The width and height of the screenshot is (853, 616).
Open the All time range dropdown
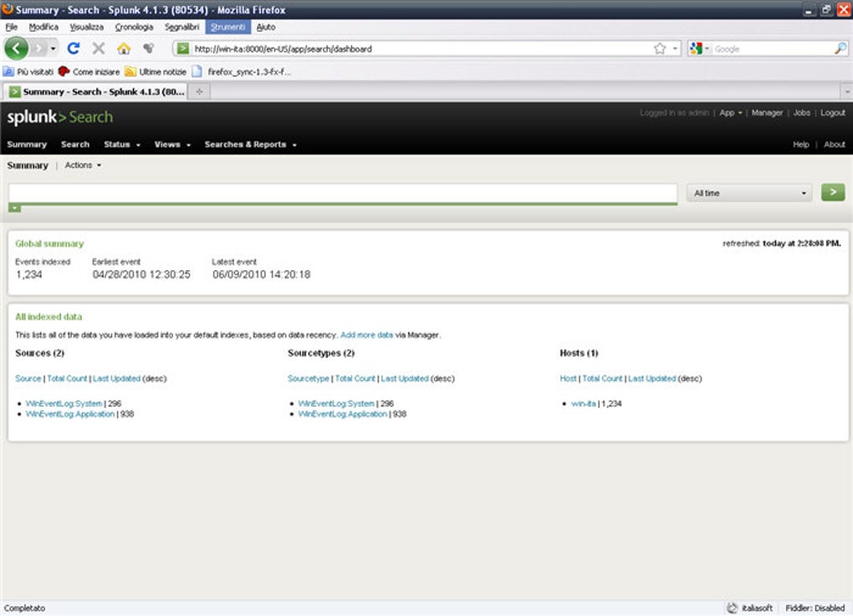coord(747,192)
